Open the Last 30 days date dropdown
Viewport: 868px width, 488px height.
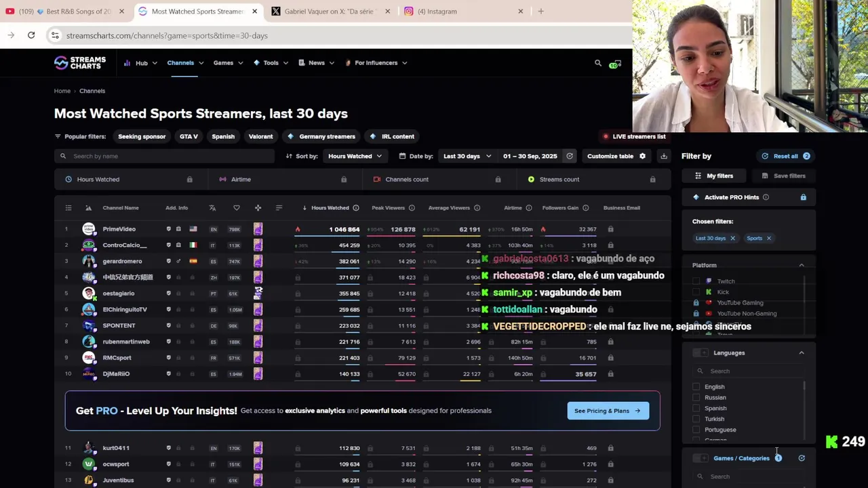coord(467,156)
